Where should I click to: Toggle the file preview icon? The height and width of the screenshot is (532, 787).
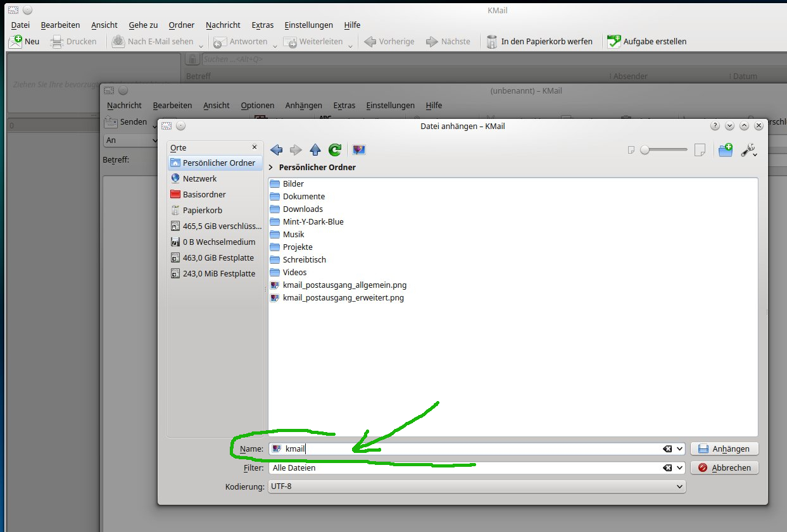(359, 150)
